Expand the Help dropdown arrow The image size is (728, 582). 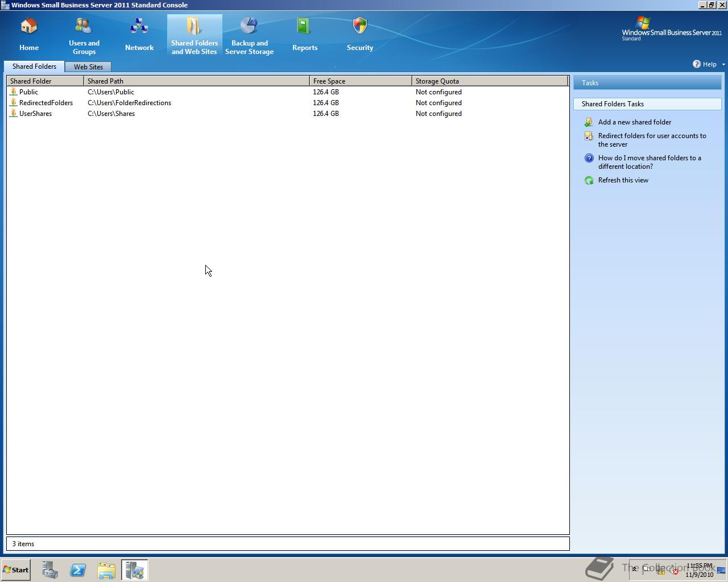(x=723, y=65)
